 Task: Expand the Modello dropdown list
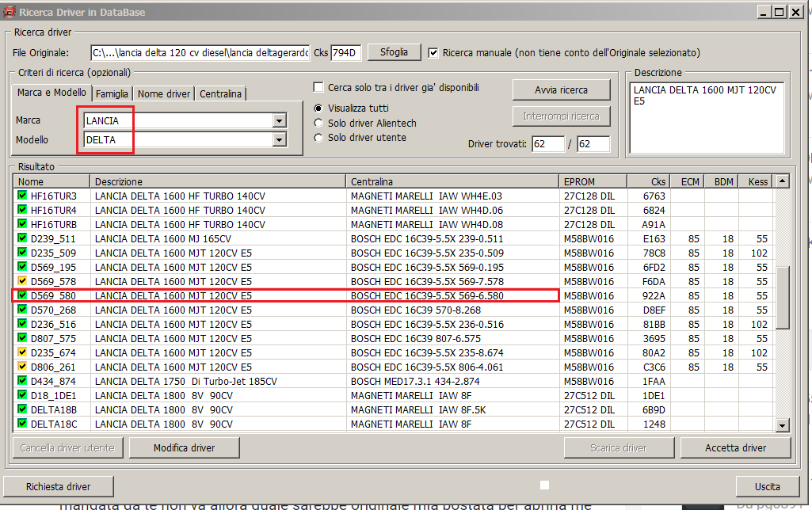click(278, 140)
